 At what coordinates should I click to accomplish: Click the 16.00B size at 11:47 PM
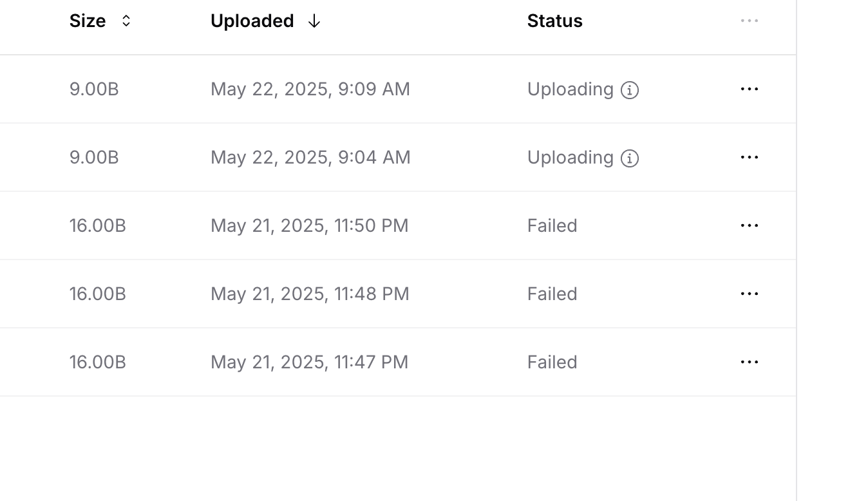[98, 362]
